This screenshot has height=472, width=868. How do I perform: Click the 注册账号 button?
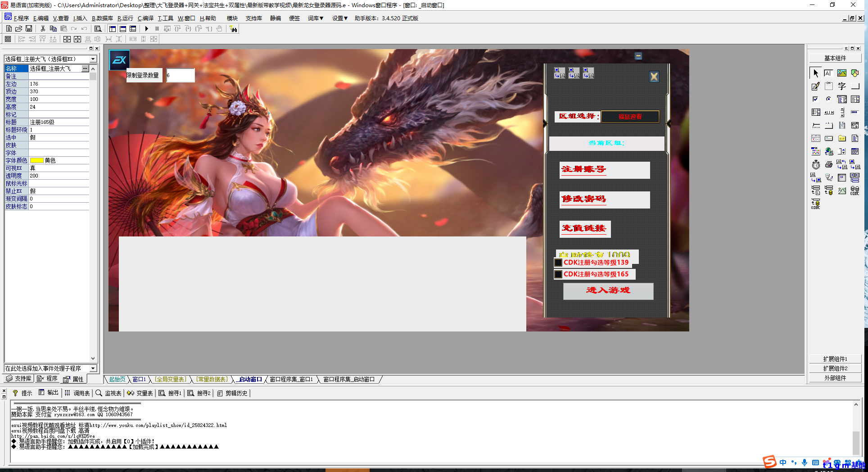pyautogui.click(x=604, y=170)
